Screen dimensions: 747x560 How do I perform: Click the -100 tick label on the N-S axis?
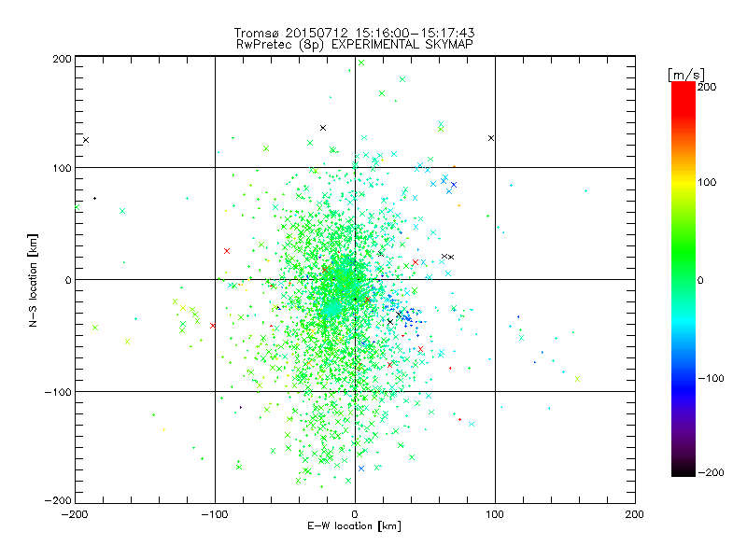pyautogui.click(x=58, y=392)
